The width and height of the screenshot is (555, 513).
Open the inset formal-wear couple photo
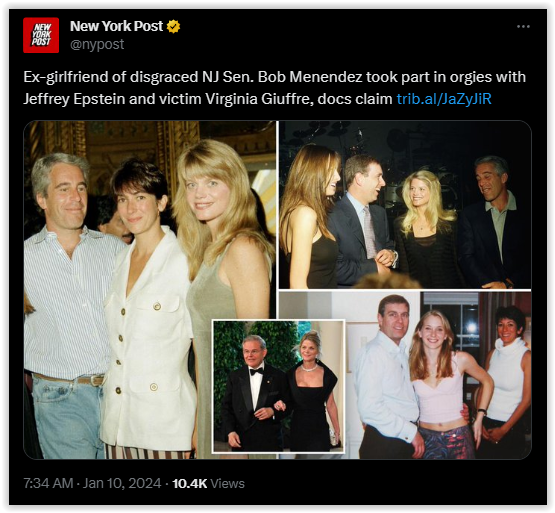point(278,386)
